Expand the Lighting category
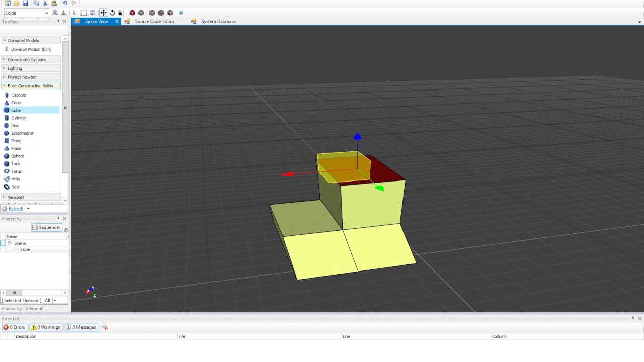 [x=31, y=68]
